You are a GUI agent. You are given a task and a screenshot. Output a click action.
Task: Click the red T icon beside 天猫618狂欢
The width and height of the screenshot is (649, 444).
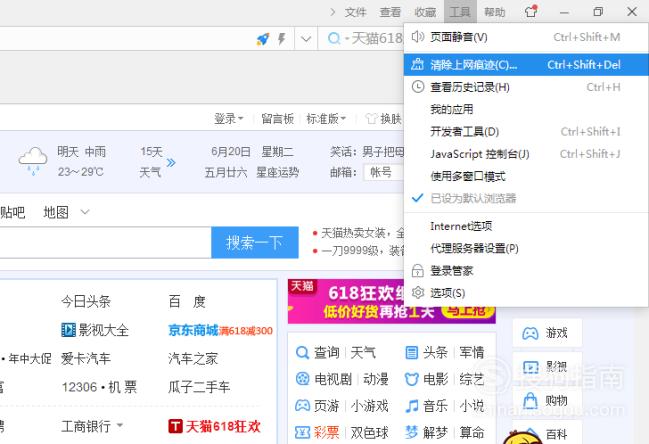(x=175, y=426)
